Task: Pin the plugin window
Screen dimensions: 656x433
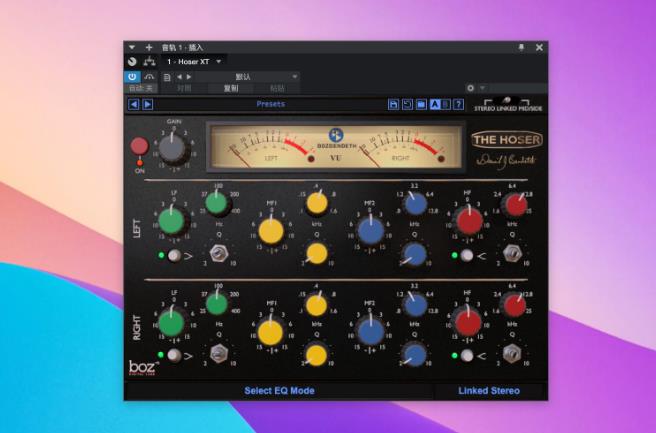Action: [521, 47]
